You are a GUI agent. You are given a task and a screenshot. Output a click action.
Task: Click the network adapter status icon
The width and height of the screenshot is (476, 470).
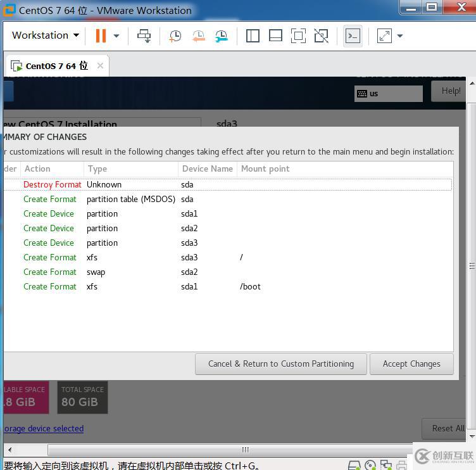386,465
